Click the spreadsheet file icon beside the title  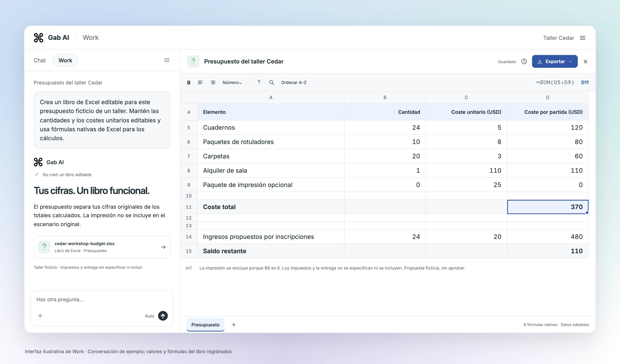click(193, 62)
